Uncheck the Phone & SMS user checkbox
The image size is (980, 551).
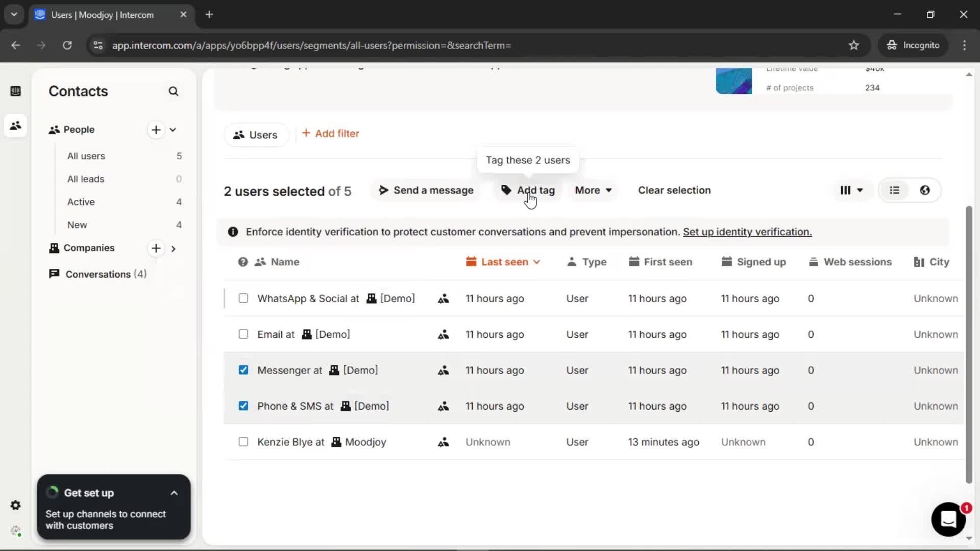243,406
